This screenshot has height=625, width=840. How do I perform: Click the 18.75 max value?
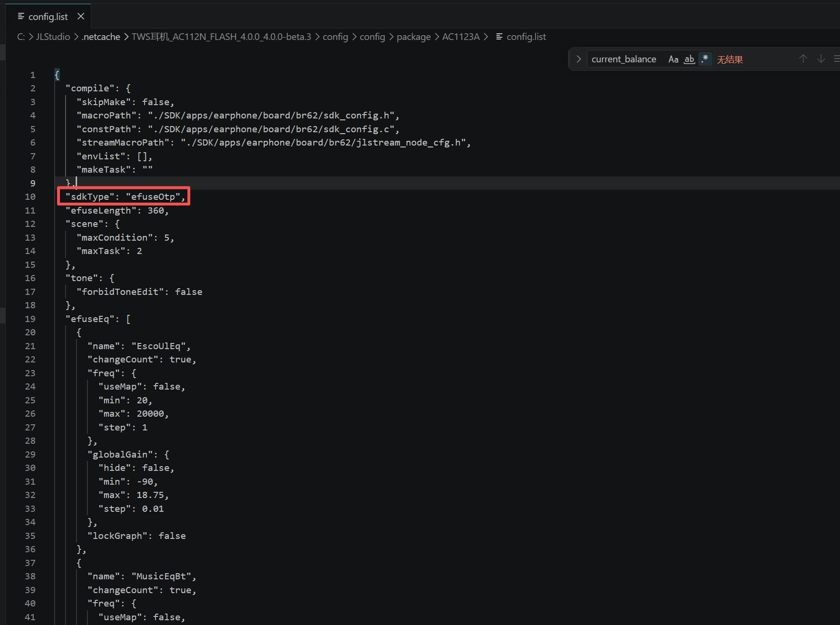[150, 495]
